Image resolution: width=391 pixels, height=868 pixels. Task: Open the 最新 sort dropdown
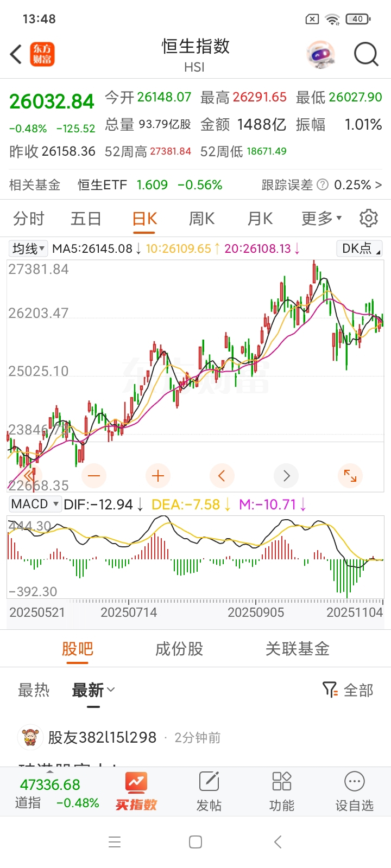93,691
